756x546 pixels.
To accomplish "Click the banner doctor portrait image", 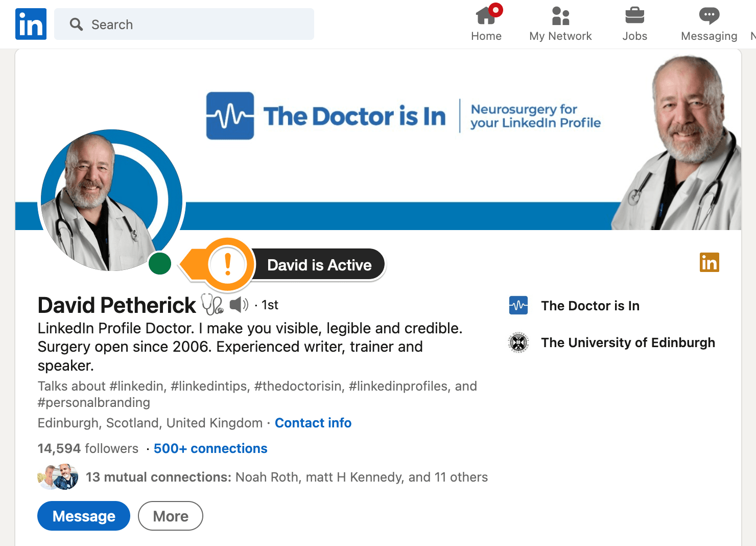I will (x=677, y=143).
